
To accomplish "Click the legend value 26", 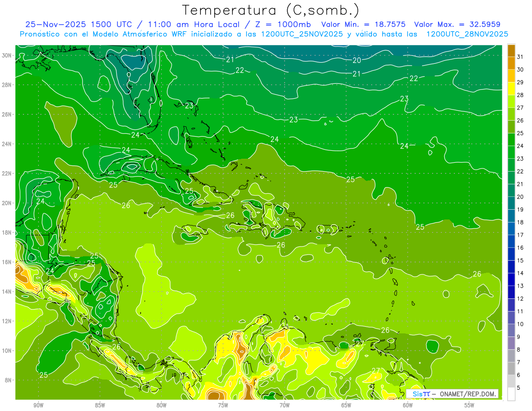I will tap(520, 121).
